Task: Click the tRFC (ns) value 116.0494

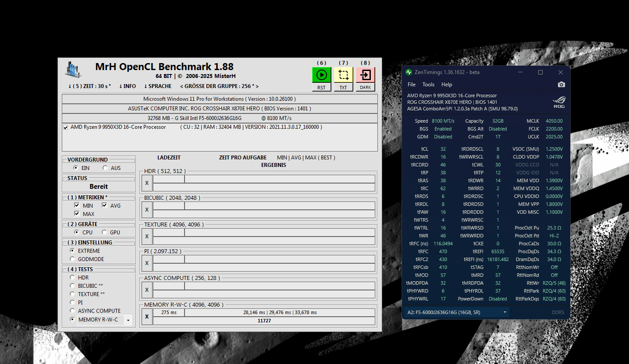Action: coord(443,244)
